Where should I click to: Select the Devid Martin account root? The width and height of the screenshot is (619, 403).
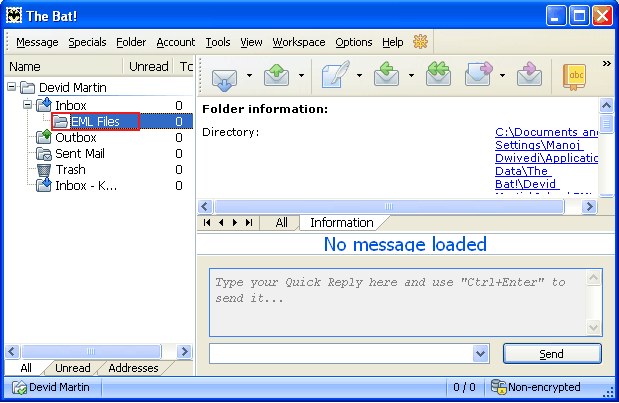pyautogui.click(x=73, y=87)
